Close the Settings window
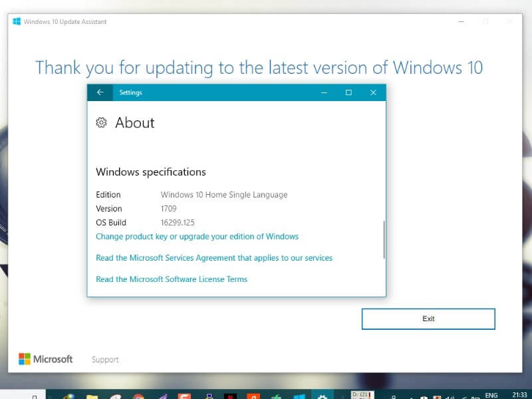This screenshot has height=399, width=532. (x=373, y=92)
